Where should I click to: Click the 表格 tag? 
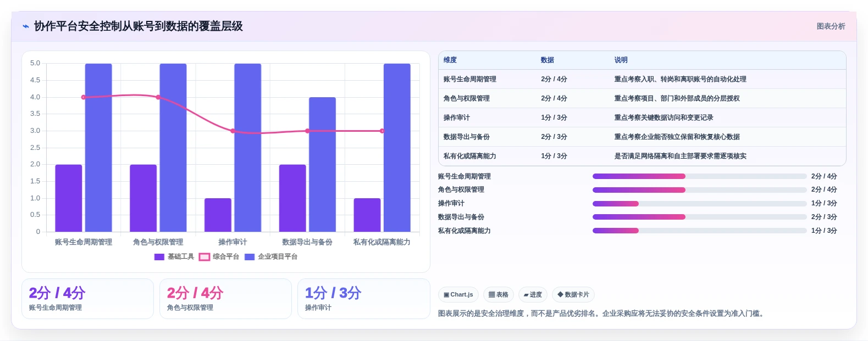[x=499, y=295]
